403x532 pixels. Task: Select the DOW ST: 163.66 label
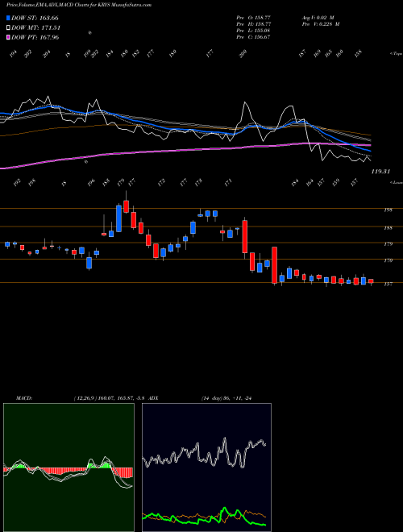[35, 18]
